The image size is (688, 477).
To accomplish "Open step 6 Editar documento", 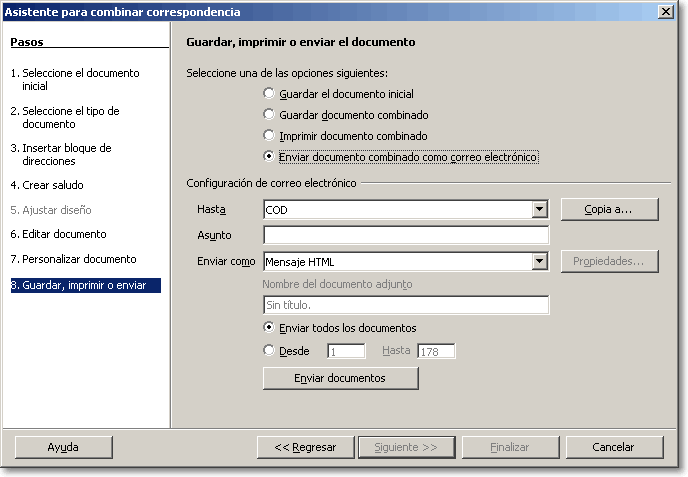I will pos(58,234).
